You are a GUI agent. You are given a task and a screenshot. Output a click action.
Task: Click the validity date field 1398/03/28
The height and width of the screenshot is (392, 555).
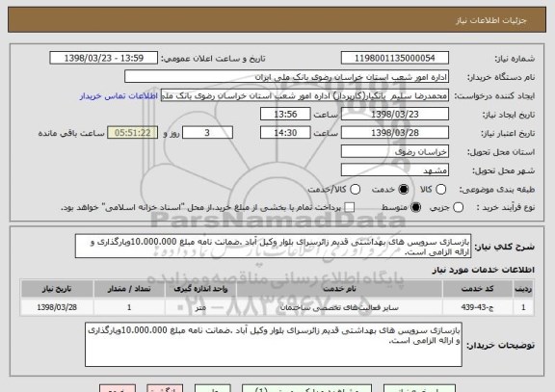(395, 133)
